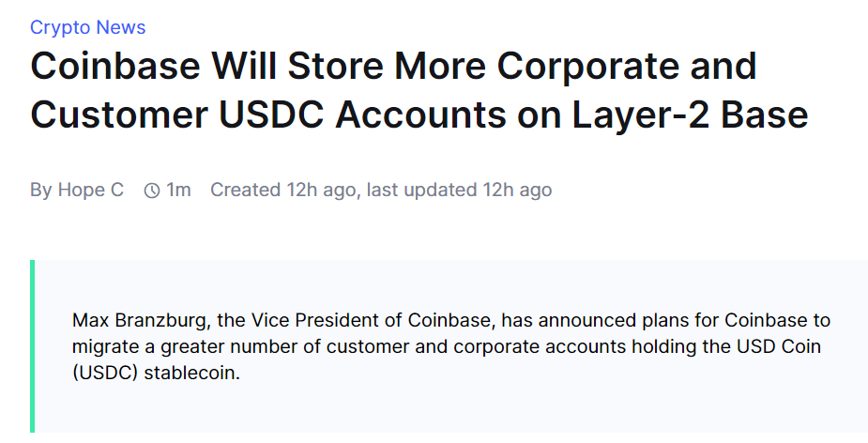Click the green accent bar of summary
This screenshot has width=868, height=443.
[33, 345]
